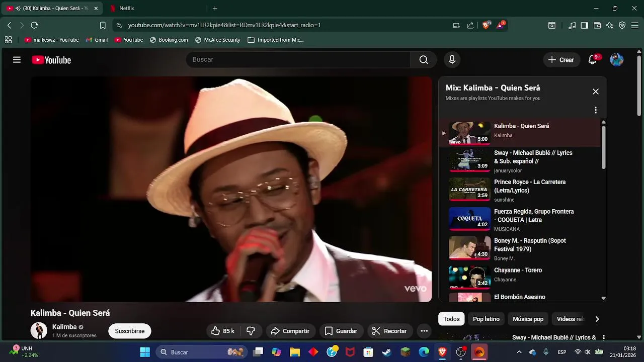Open the bookmarks bar apps grid icon
Screen dimensions: 644x362
tap(9, 40)
